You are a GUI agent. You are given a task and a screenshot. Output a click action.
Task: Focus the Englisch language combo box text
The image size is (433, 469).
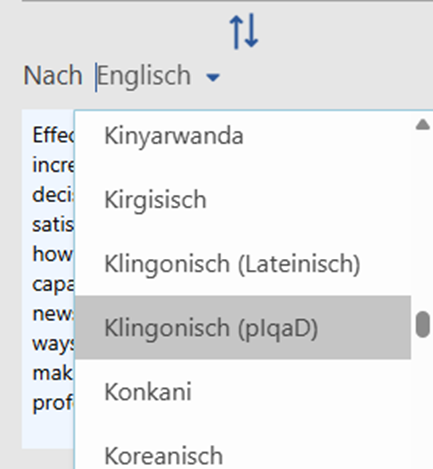[144, 76]
